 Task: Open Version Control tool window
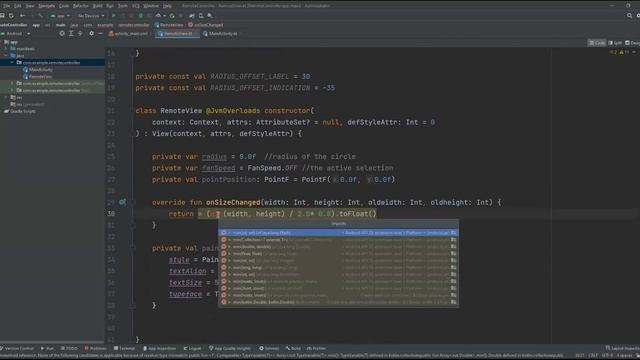tap(17, 348)
